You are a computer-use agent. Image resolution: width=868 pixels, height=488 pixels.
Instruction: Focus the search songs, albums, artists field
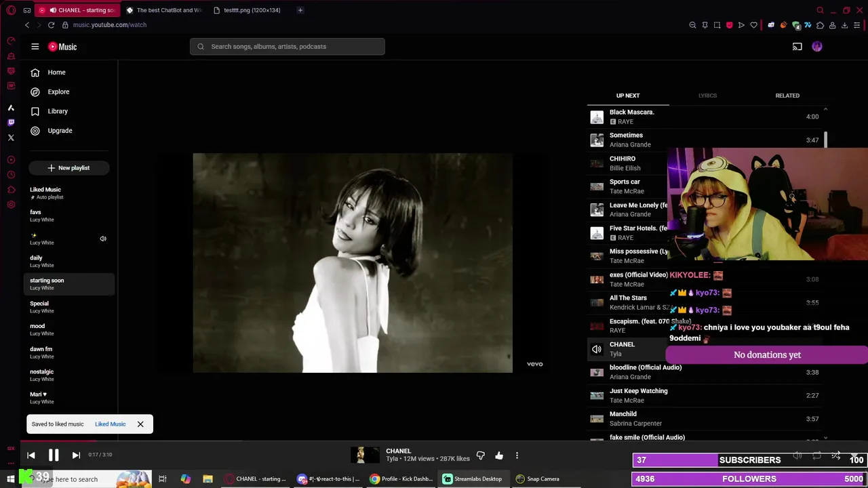click(288, 47)
